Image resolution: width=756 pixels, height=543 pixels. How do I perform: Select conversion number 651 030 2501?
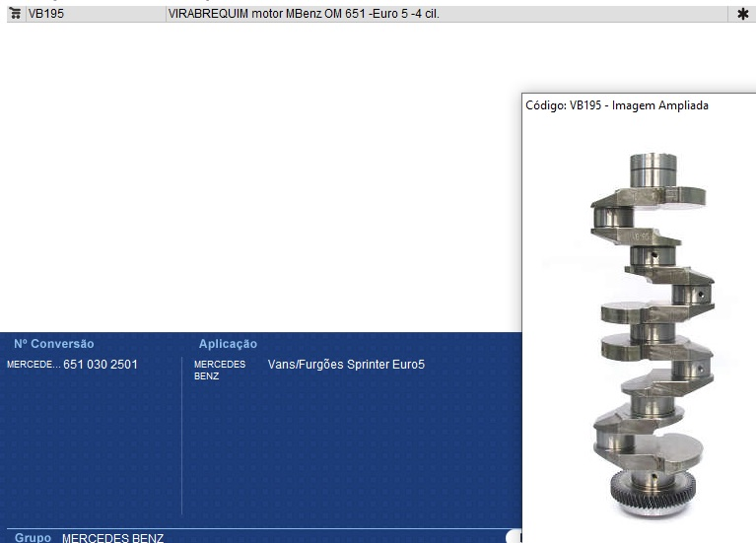click(x=101, y=365)
